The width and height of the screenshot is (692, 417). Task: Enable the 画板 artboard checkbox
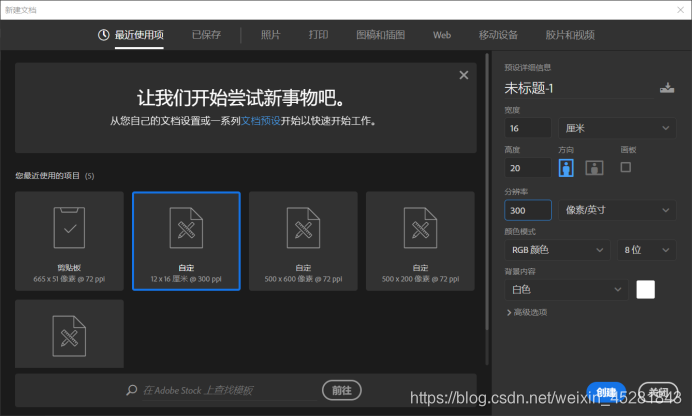point(625,167)
